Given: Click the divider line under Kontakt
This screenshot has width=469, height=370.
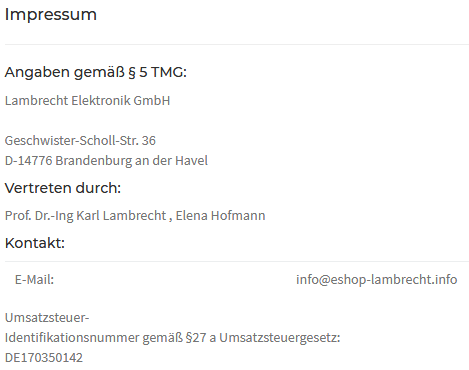Looking at the screenshot, I should (237, 261).
